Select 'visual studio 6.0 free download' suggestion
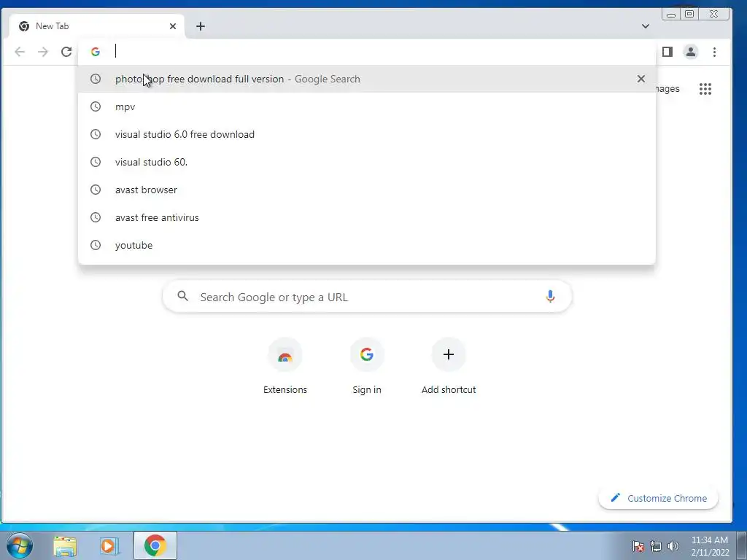The height and width of the screenshot is (560, 747). click(367, 134)
